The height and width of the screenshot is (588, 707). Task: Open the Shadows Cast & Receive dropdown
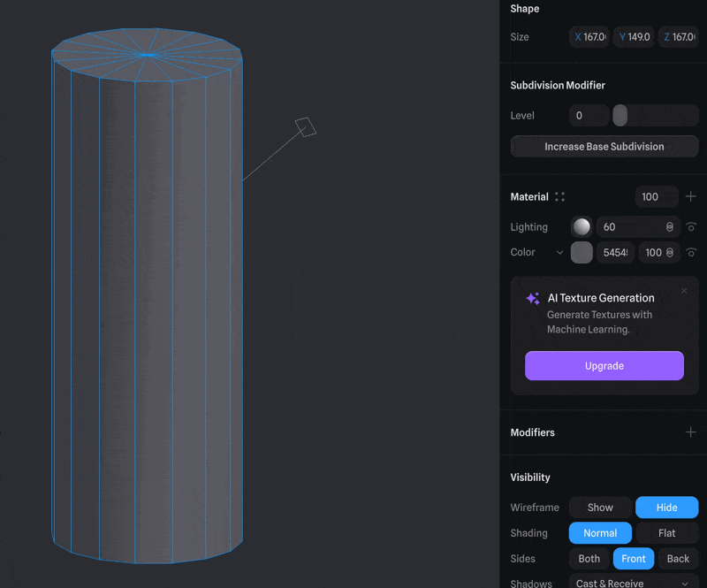coord(633,583)
